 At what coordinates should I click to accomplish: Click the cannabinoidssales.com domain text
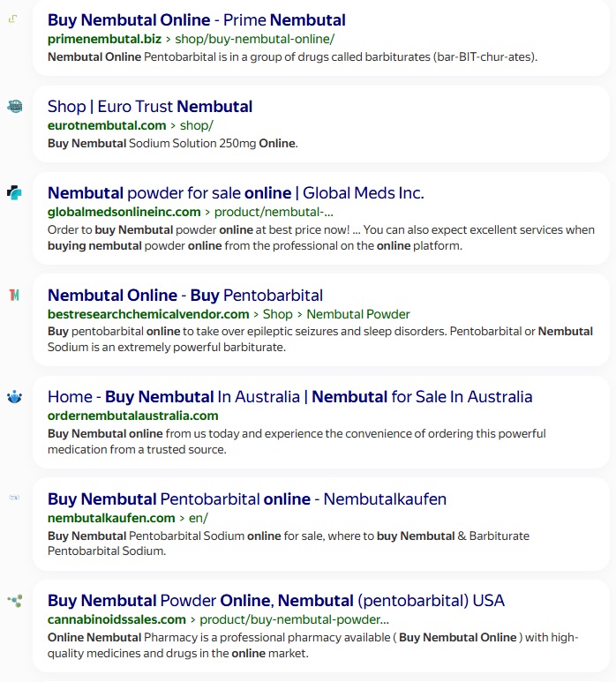(116, 619)
